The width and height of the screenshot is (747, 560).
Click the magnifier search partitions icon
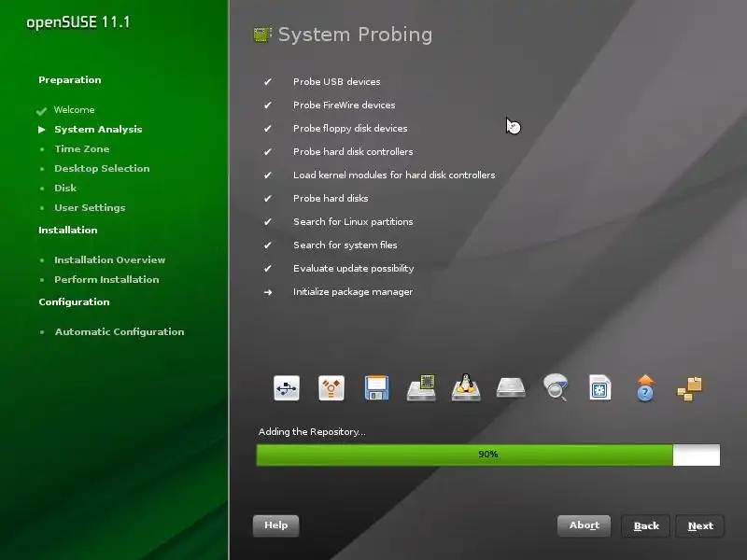(556, 387)
